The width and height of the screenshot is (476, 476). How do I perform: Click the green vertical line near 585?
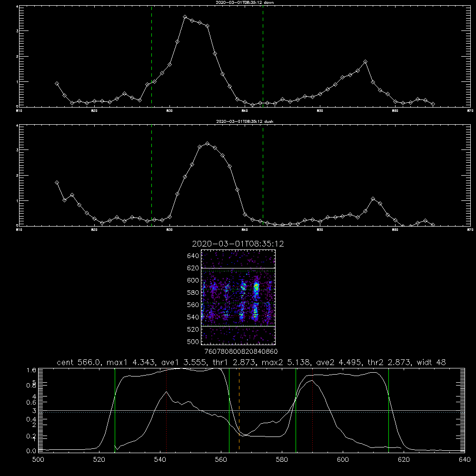[296, 410]
